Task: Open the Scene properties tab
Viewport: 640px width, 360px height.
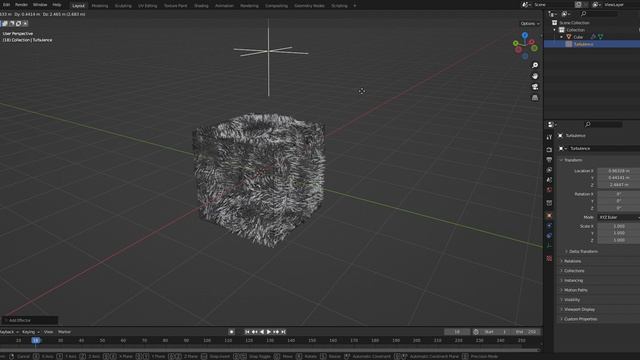Action: click(549, 180)
